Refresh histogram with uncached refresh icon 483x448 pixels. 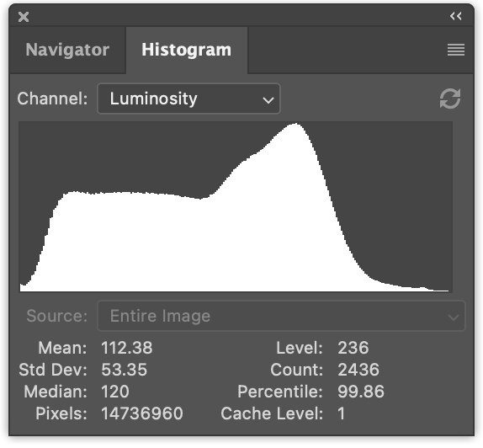pos(450,99)
